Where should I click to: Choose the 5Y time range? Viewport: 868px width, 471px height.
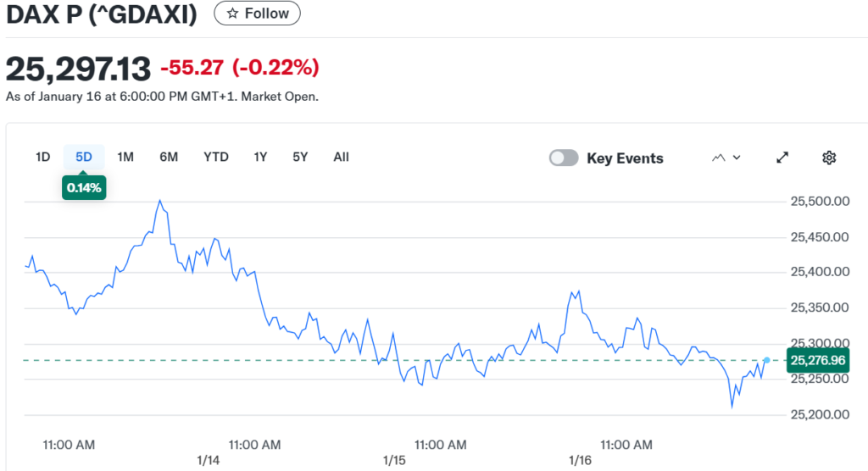click(300, 157)
